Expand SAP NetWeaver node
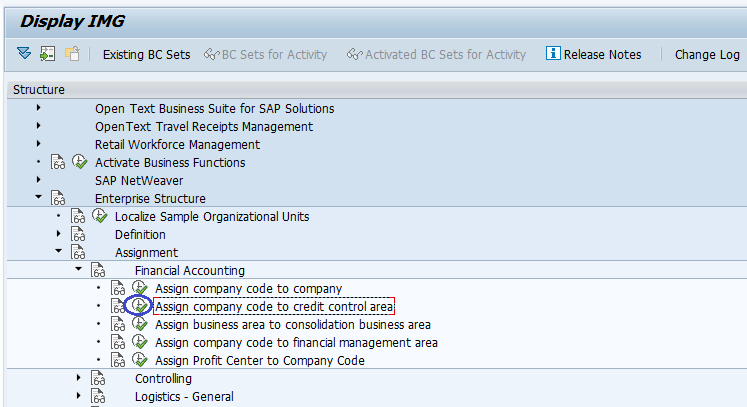Image resolution: width=747 pixels, height=407 pixels. click(x=39, y=180)
